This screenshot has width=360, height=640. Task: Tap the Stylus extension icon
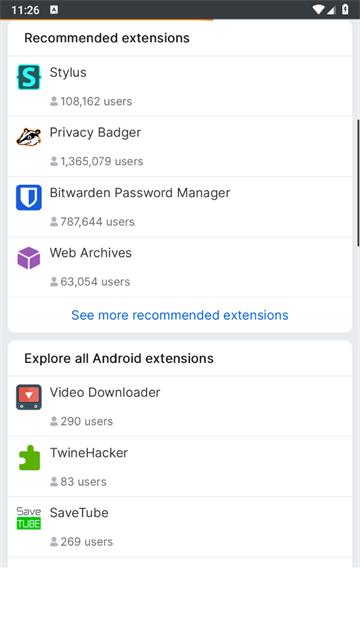(x=29, y=77)
